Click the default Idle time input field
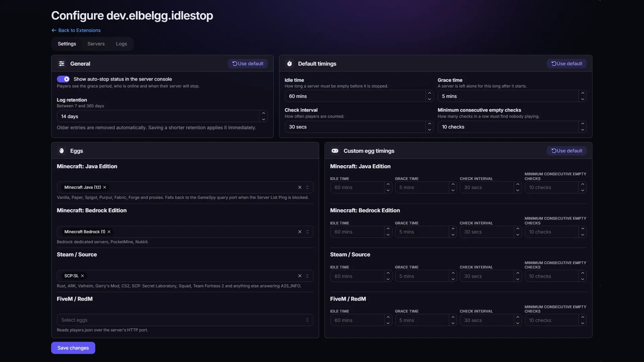 pyautogui.click(x=355, y=96)
